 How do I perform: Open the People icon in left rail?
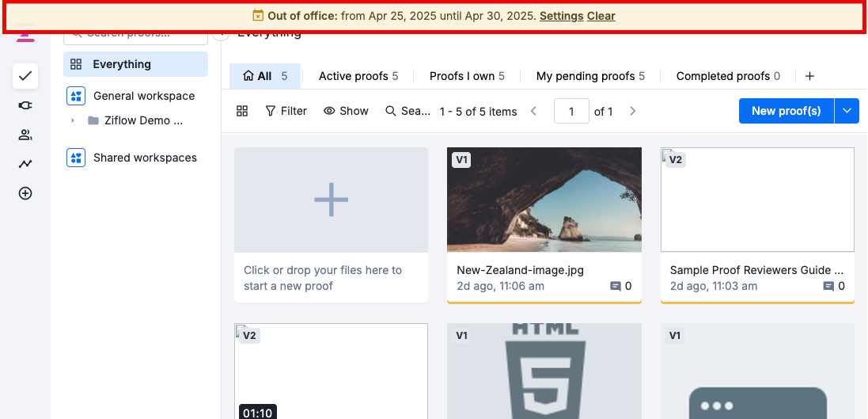(25, 135)
